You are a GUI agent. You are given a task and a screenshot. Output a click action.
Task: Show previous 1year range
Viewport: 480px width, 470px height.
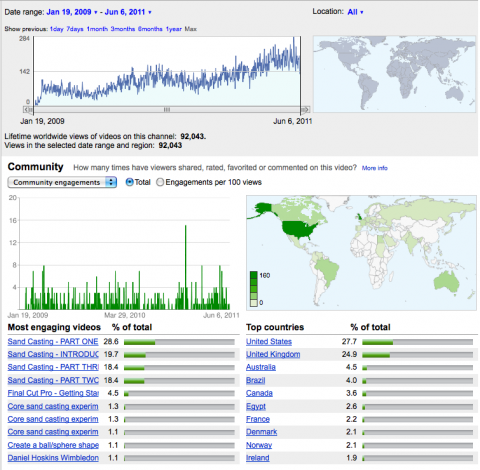pos(174,29)
